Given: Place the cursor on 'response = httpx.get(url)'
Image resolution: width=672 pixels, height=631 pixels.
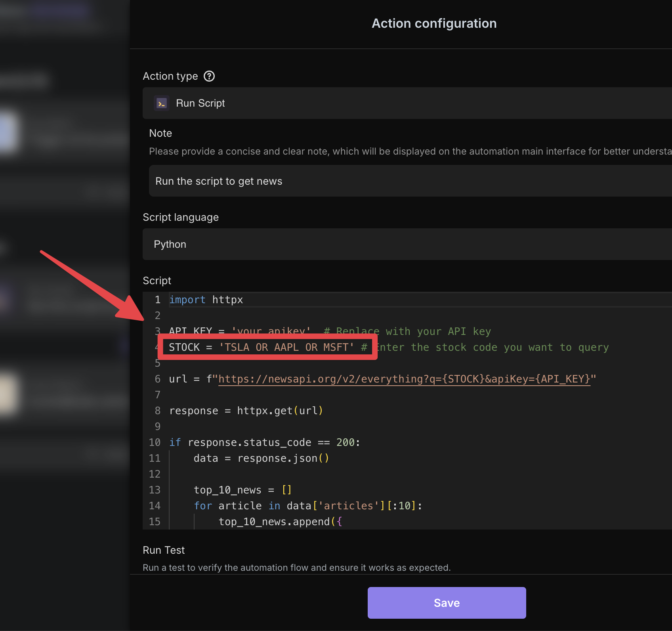Looking at the screenshot, I should point(246,411).
